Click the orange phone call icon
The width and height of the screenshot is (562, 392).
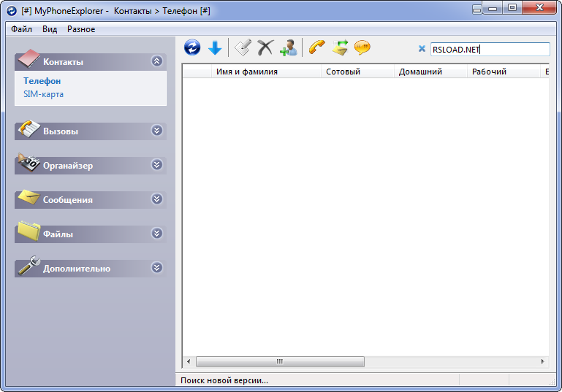(317, 47)
